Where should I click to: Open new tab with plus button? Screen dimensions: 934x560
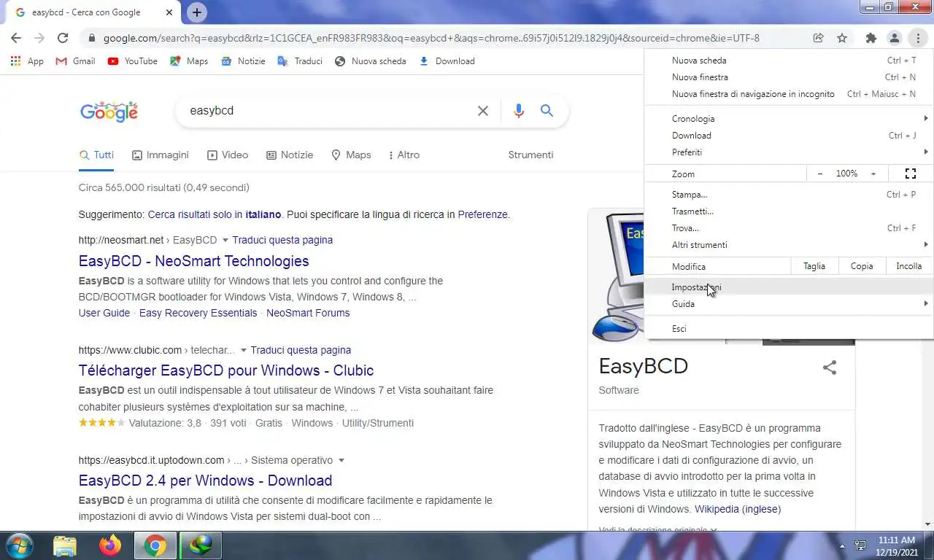point(196,12)
